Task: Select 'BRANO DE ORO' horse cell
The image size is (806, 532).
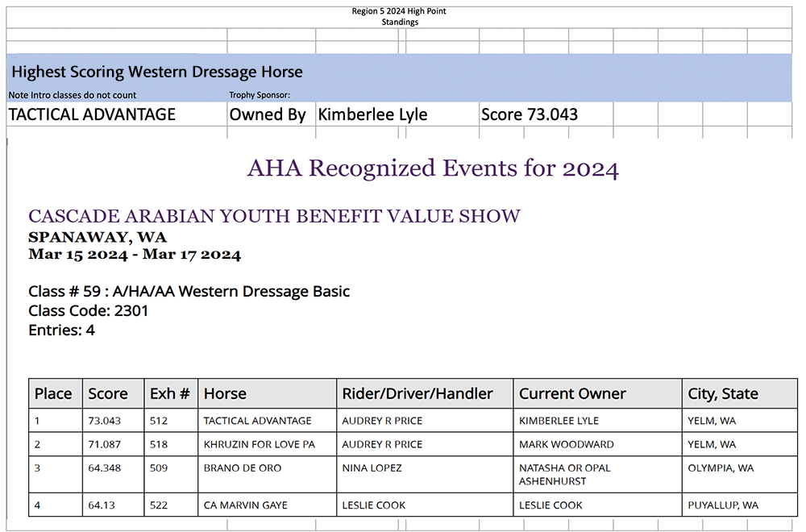Action: [268, 475]
